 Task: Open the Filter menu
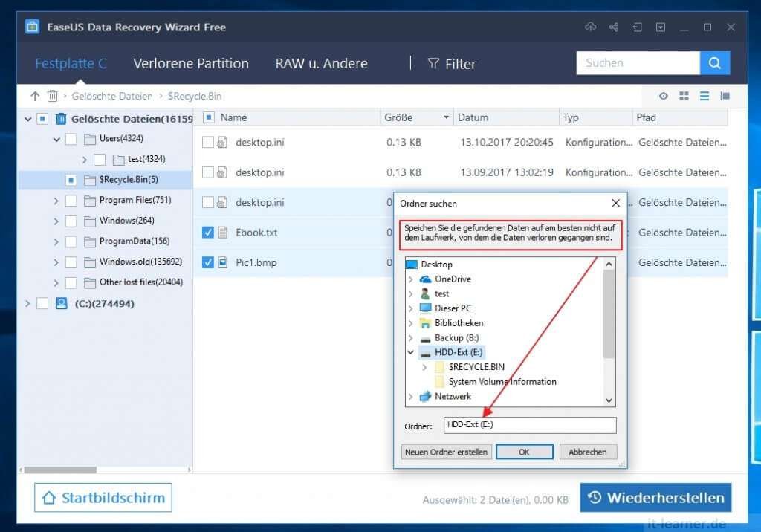[x=452, y=64]
